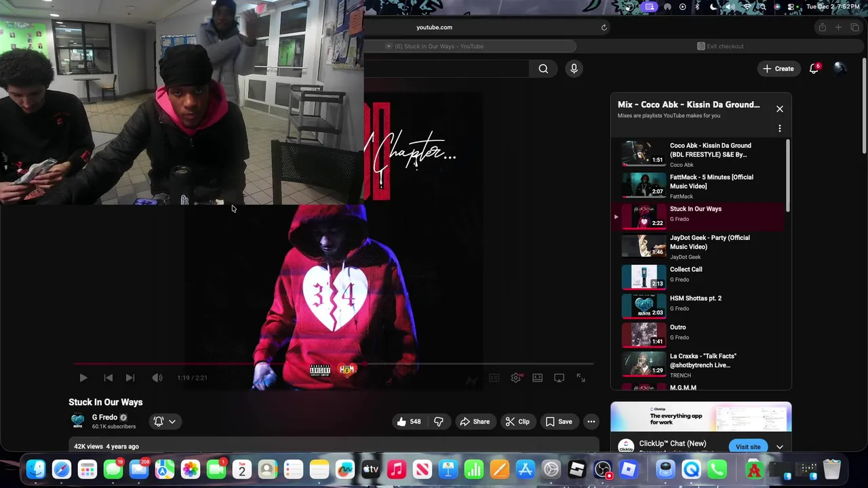Viewport: 868px width, 488px height.
Task: Open OBS Studio from the Dock
Action: 603,469
